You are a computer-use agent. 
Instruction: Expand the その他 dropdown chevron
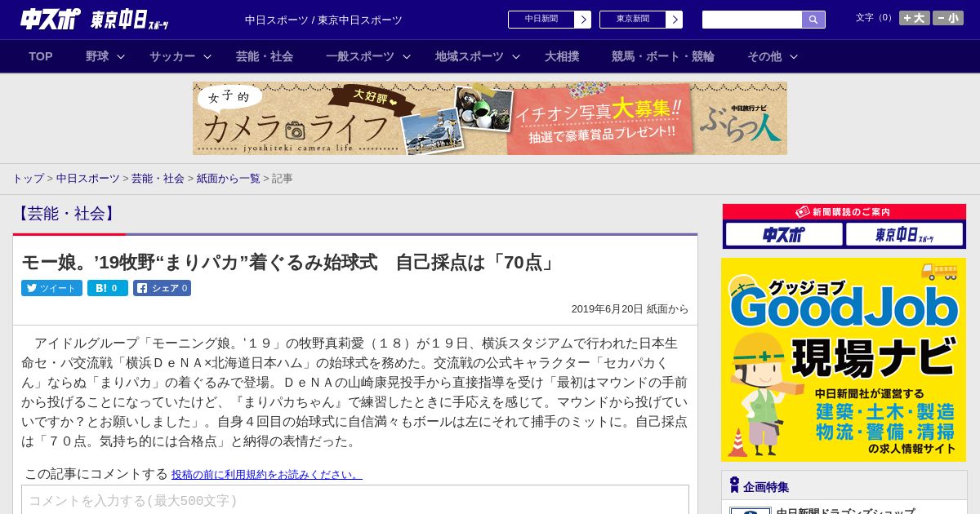pos(794,56)
